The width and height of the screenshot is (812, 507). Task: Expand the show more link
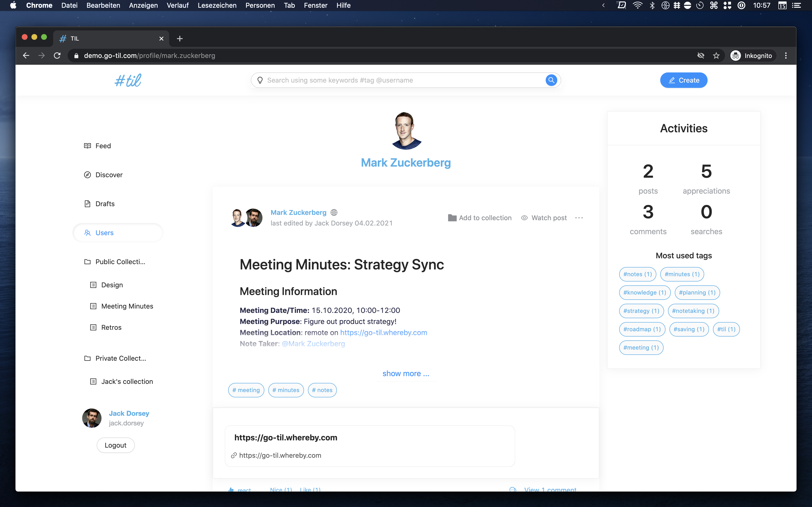pos(406,373)
